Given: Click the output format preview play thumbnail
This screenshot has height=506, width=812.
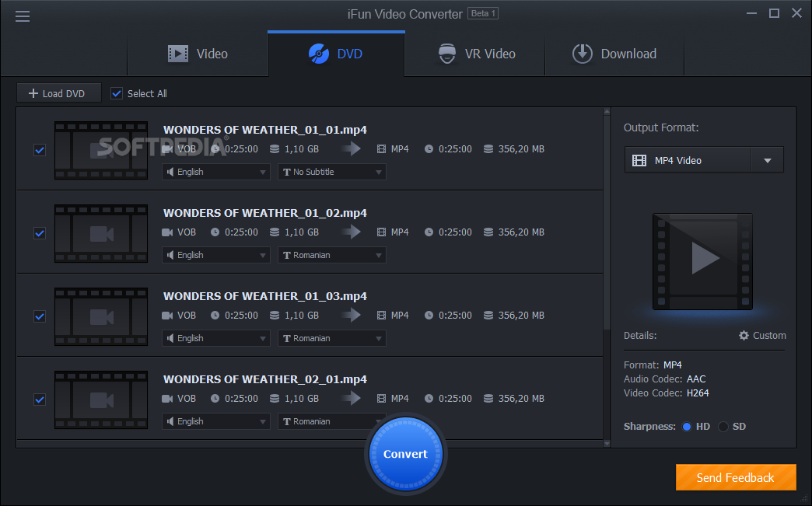Looking at the screenshot, I should pyautogui.click(x=703, y=261).
